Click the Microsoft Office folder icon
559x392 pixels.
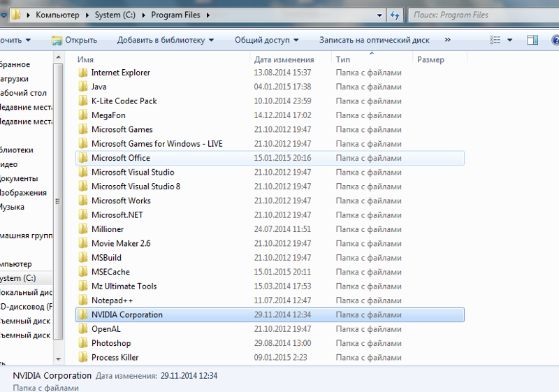(83, 158)
